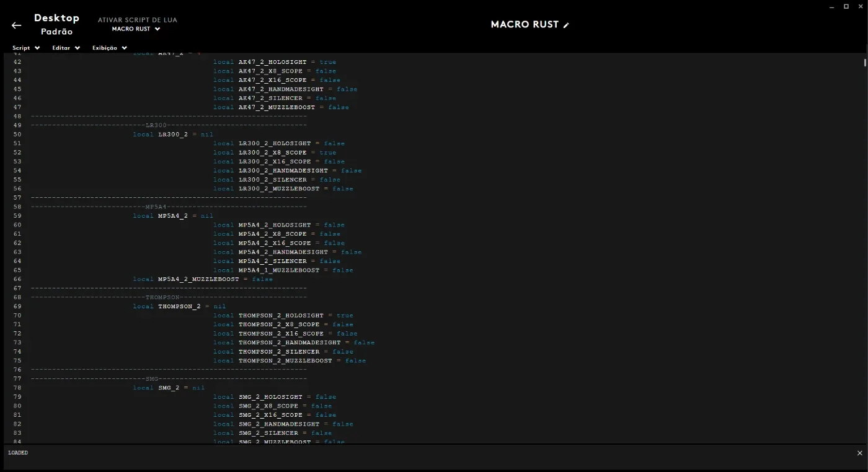This screenshot has height=472, width=868.
Task: Click the Desktop Padrão profile label
Action: pyautogui.click(x=56, y=25)
